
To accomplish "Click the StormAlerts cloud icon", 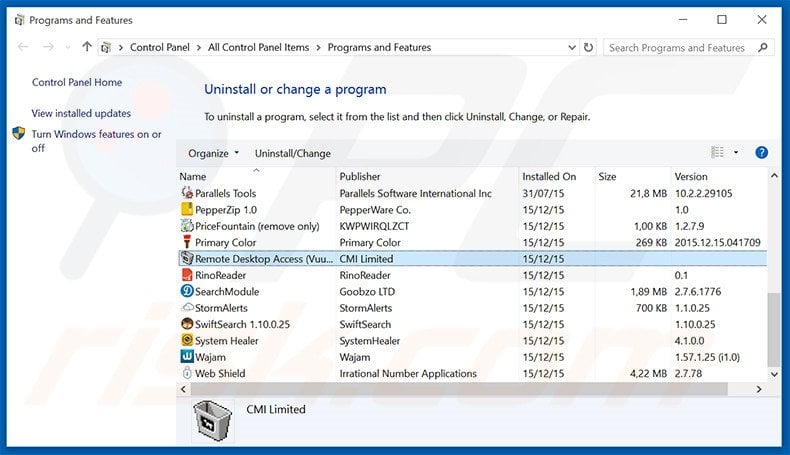I will coord(187,307).
